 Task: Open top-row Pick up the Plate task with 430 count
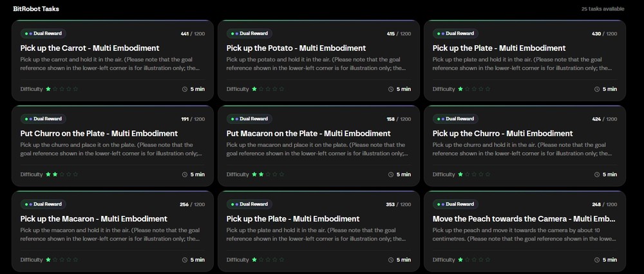pyautogui.click(x=499, y=48)
